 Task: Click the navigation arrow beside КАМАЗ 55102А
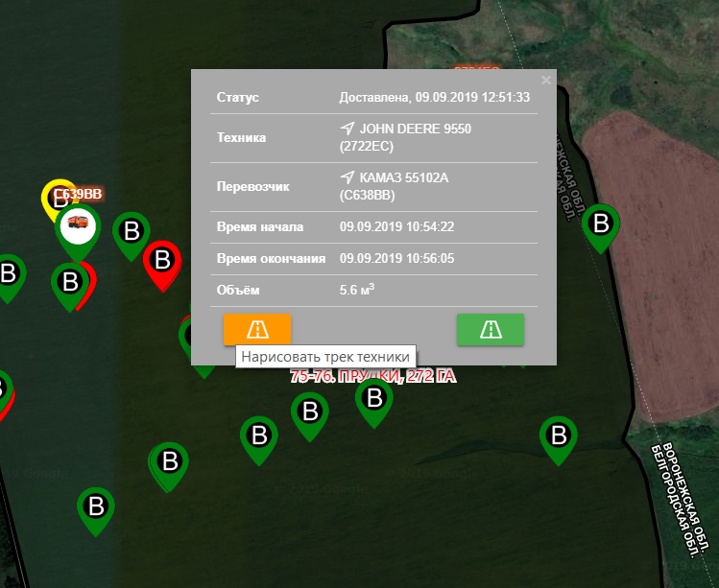(x=348, y=177)
